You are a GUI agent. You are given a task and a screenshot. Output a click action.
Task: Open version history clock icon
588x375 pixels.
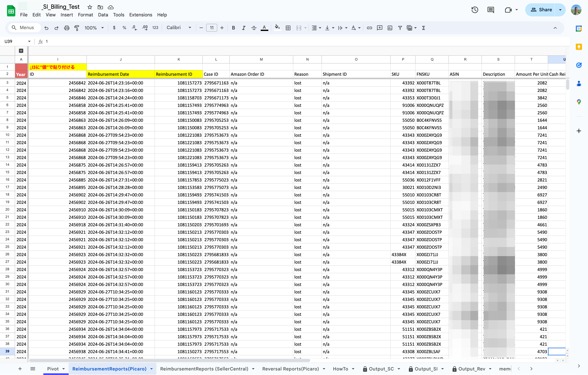tap(475, 10)
